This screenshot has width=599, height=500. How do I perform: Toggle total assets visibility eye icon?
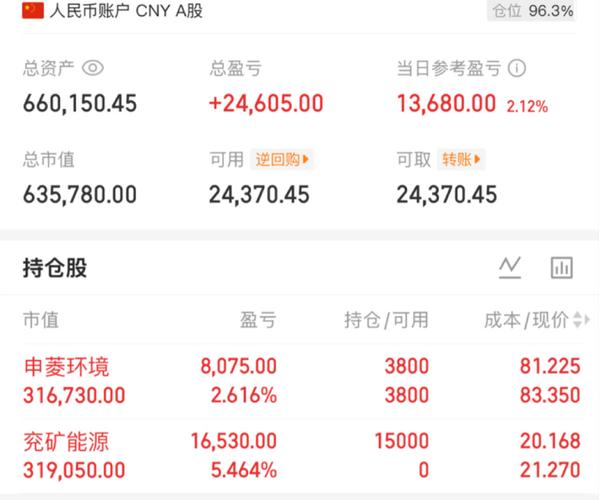(93, 68)
